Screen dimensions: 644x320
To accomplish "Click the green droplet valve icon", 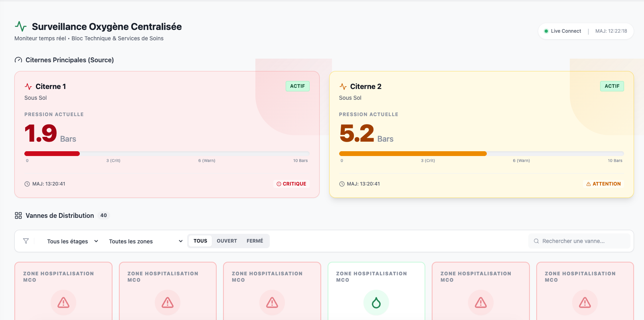I will coord(376,303).
